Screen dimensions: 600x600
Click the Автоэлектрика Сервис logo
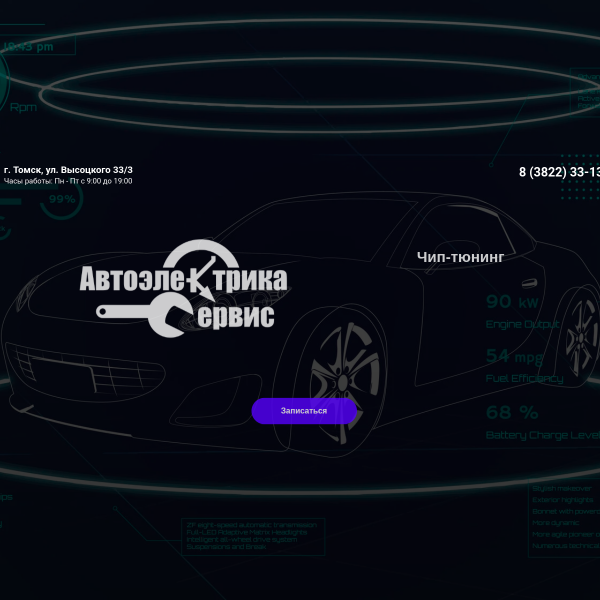point(183,289)
